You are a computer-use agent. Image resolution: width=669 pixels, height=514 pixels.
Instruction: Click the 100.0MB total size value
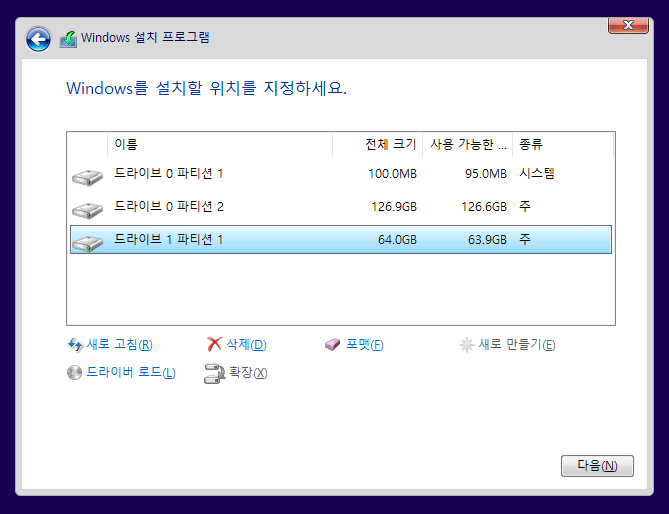393,174
